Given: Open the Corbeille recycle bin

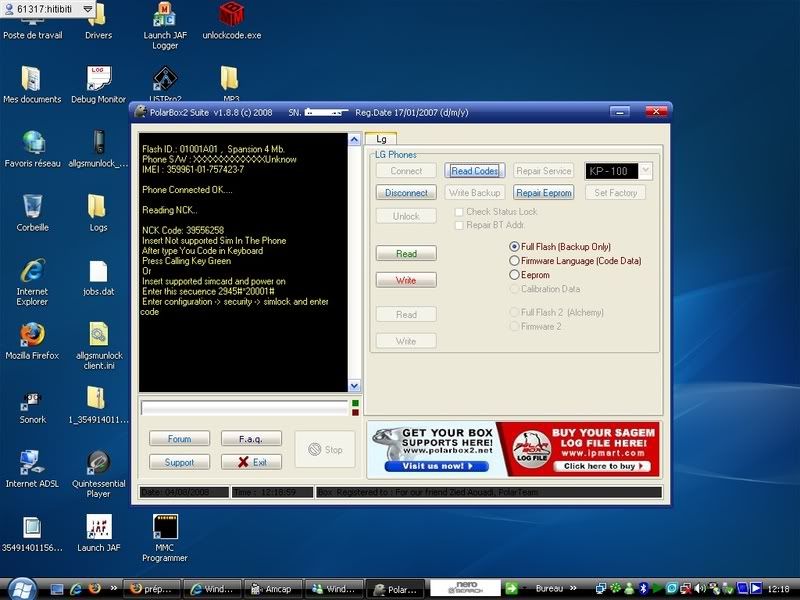Looking at the screenshot, I should (x=32, y=213).
